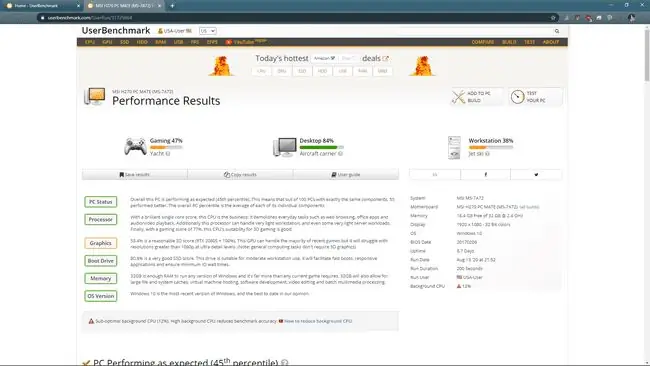Screen dimensions: 650x366
Task: Jump to OS Version section
Action: click(101, 296)
